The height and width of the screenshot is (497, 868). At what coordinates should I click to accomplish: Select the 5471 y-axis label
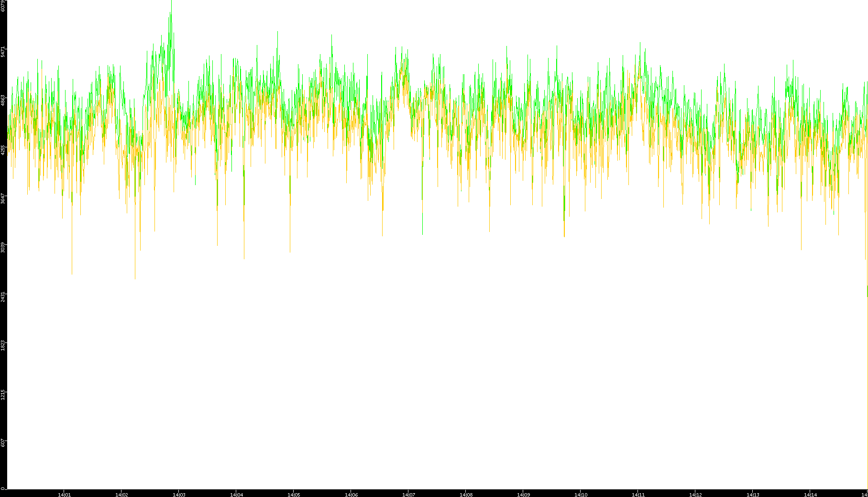(x=3, y=52)
